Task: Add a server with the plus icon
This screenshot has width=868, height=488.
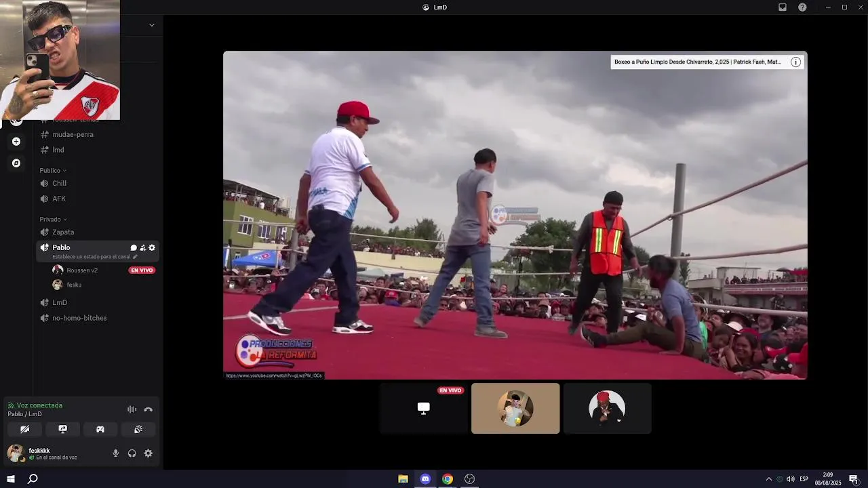Action: pos(16,142)
